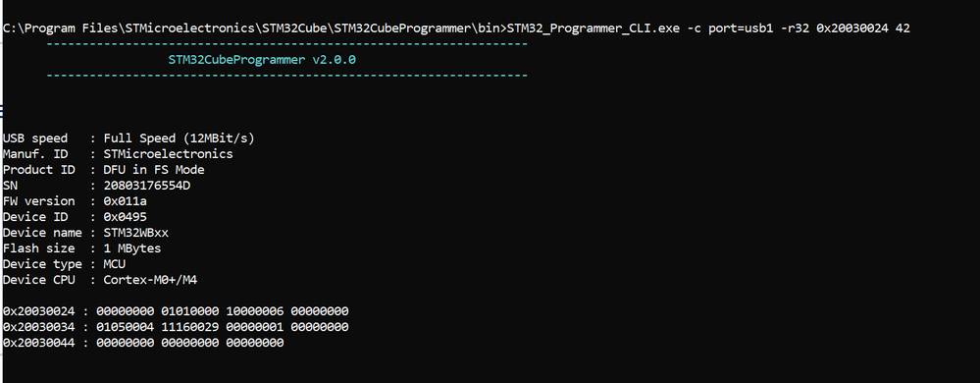The height and width of the screenshot is (383, 980).
Task: Select the serial number 20803176554D
Action: pos(147,186)
